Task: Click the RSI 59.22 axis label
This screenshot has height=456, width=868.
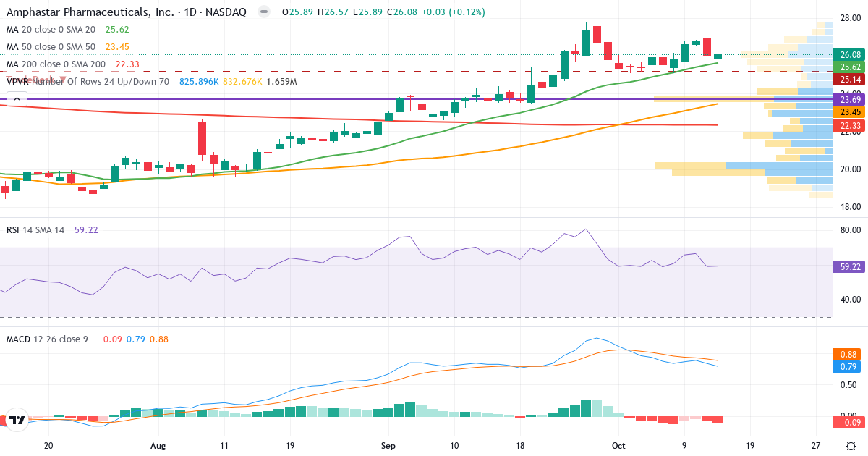Action: click(x=849, y=266)
